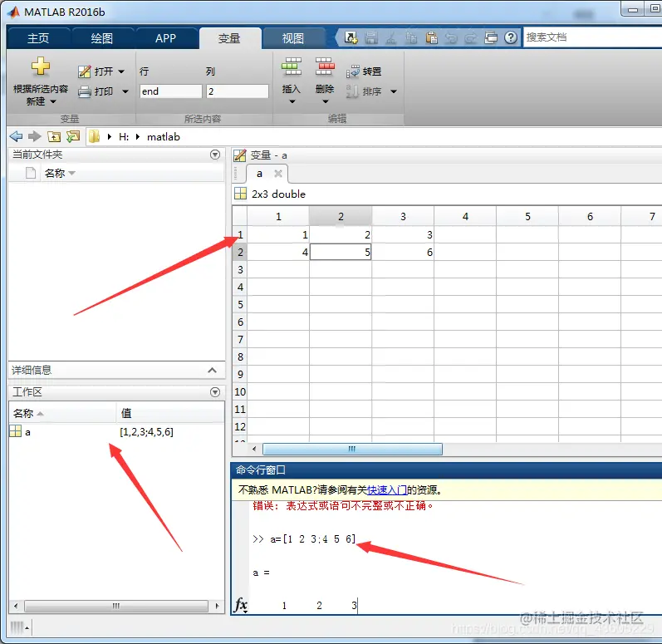The image size is (662, 644).
Task: Expand the Sort dropdown arrow
Action: [394, 91]
